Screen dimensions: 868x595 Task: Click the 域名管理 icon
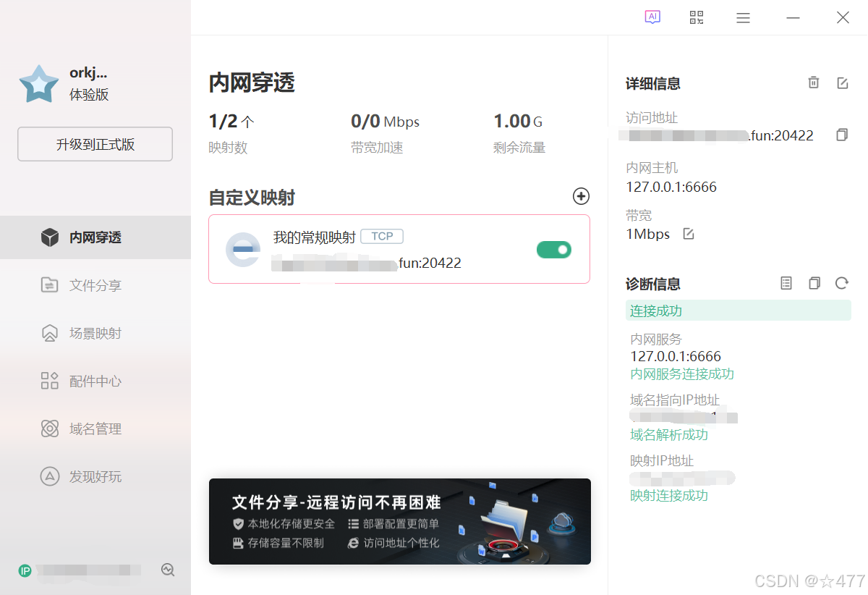coord(49,429)
